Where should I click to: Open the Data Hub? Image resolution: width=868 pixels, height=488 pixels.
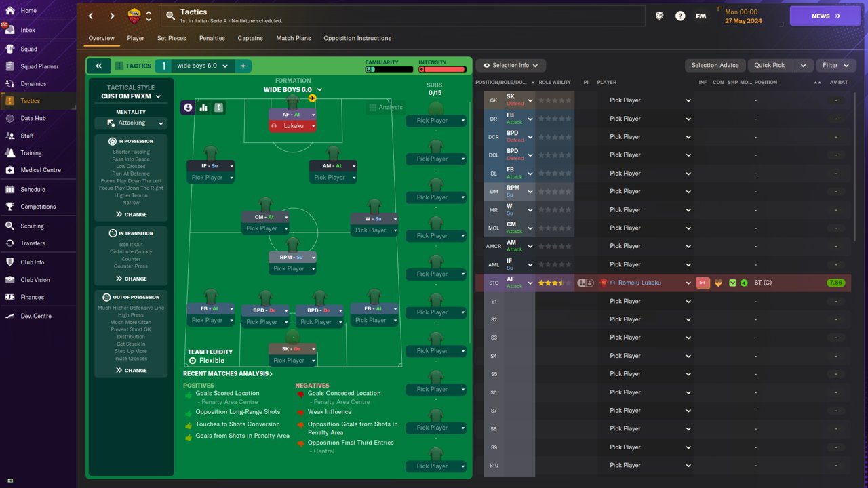tap(33, 118)
